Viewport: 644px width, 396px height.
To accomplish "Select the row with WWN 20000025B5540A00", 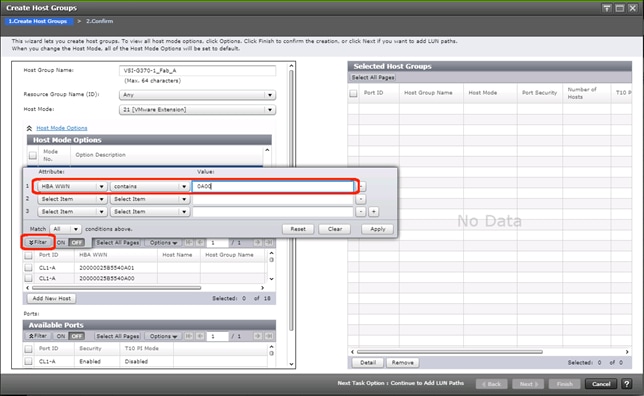I will point(28,279).
